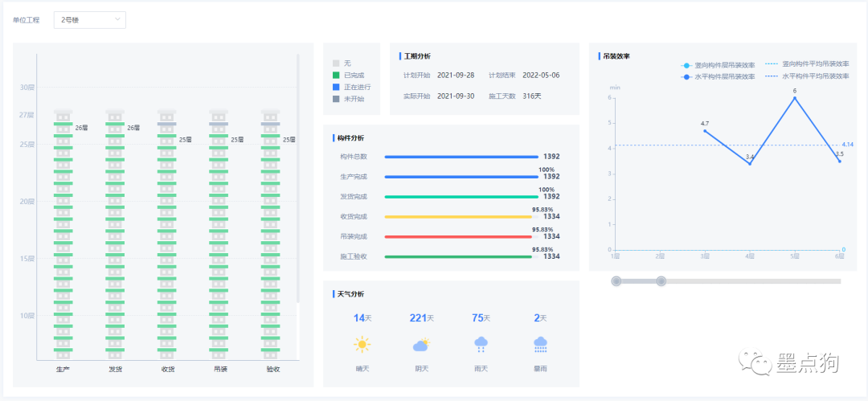
Task: Click the dropdown arrow next to 2号楼
Action: [x=117, y=19]
